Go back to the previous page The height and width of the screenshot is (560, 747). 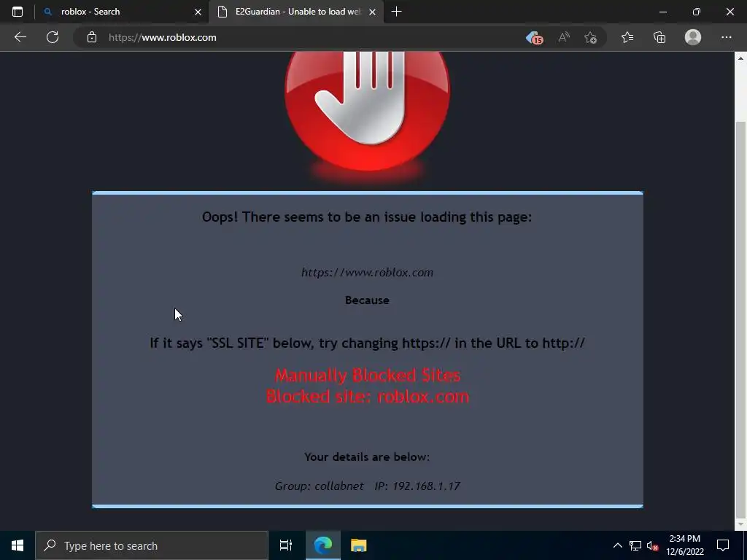[20, 37]
